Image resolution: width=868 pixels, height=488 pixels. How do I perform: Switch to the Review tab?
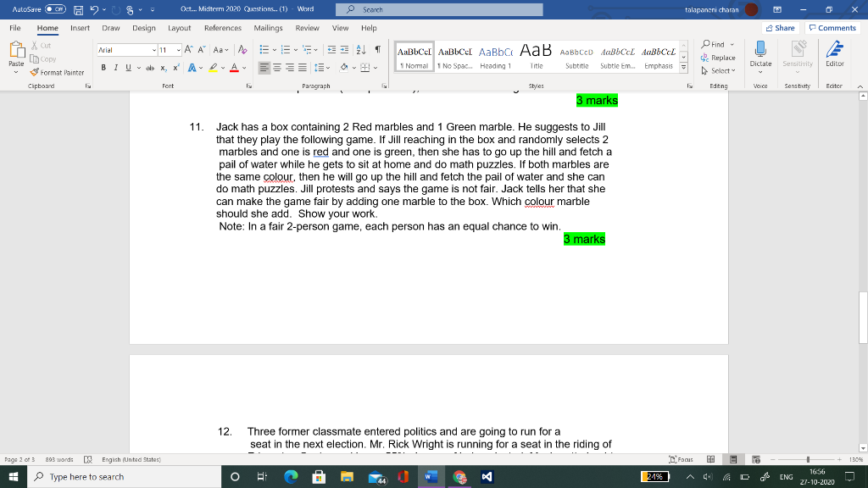pyautogui.click(x=307, y=28)
